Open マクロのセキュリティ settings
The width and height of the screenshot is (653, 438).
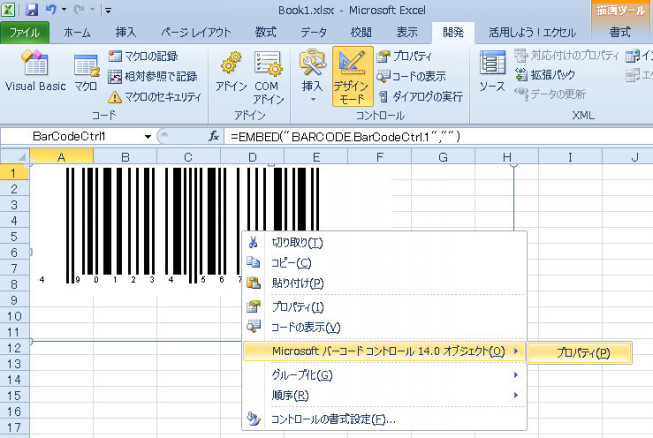tap(155, 97)
